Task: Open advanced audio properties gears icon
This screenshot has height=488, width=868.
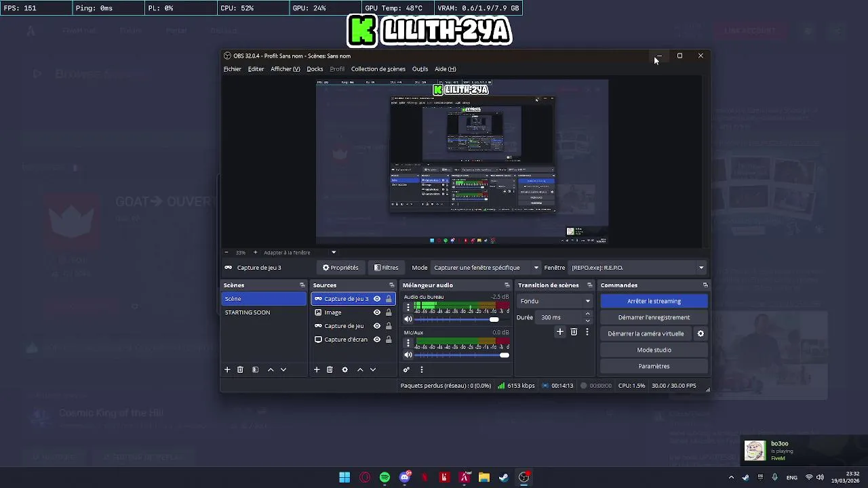Action: point(406,369)
